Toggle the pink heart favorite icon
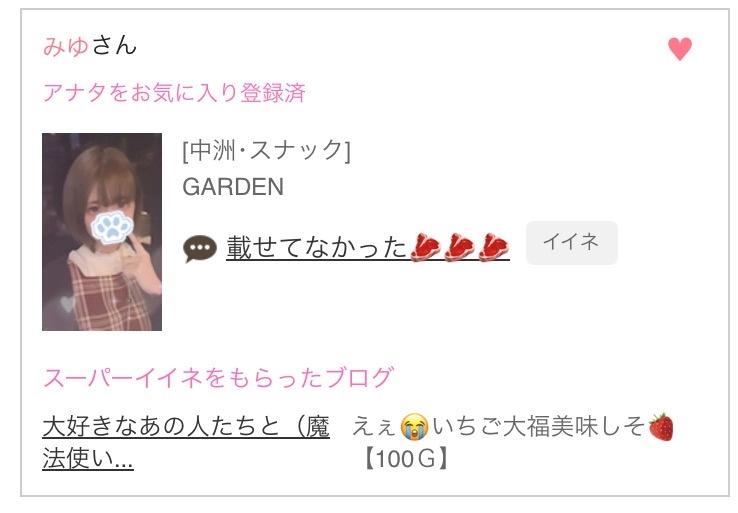Viewport: 738px width, 513px height. click(680, 48)
